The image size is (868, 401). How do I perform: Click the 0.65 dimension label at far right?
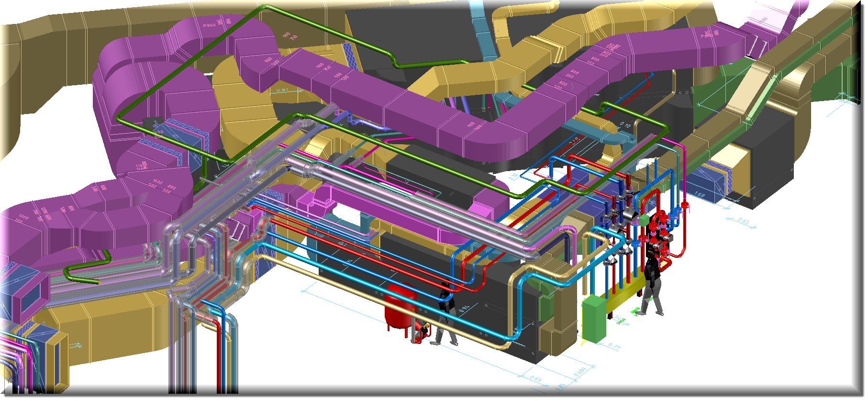point(743,221)
